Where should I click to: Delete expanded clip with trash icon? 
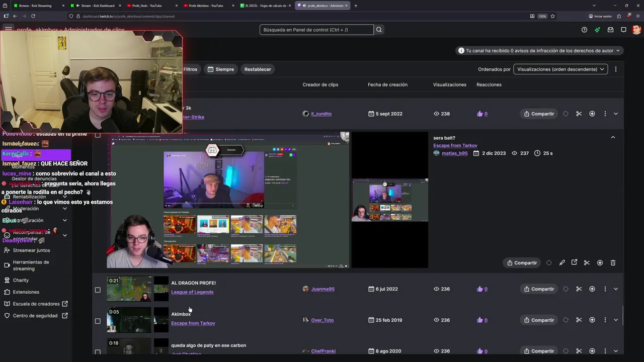(613, 262)
